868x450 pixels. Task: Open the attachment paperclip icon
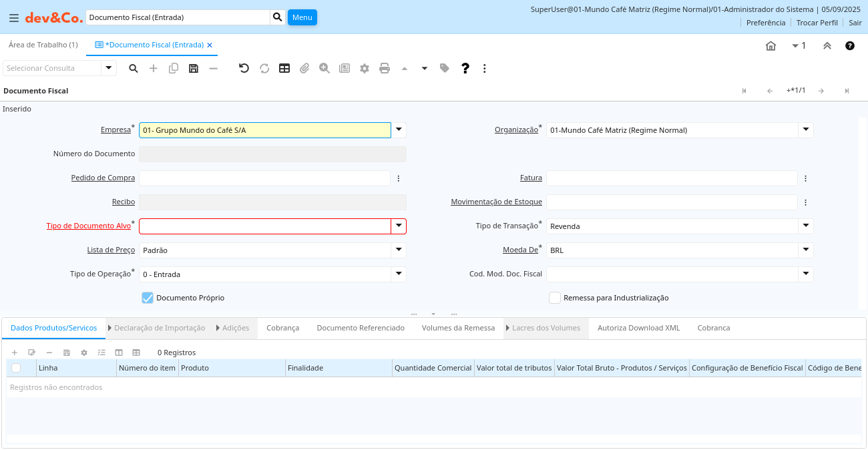(x=304, y=68)
